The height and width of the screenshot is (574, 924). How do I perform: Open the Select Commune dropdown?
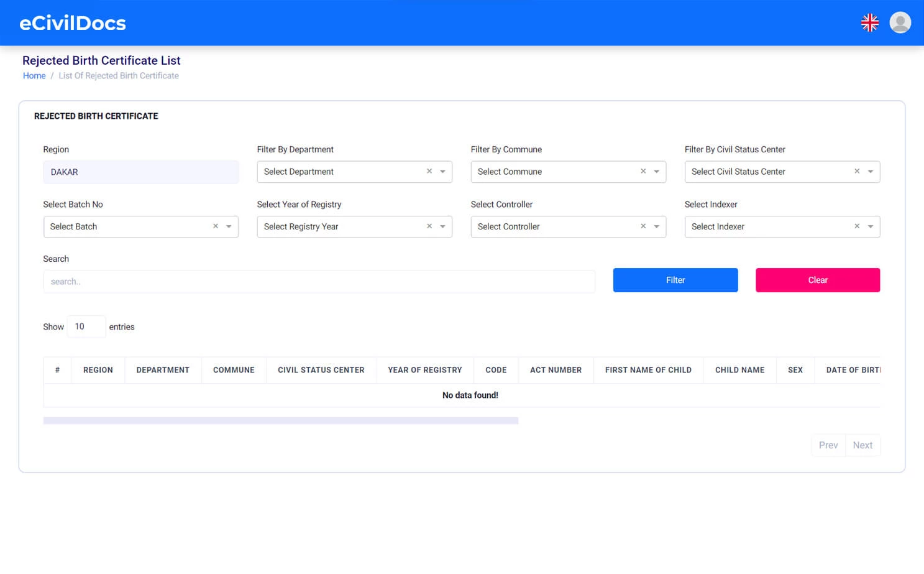pos(656,172)
